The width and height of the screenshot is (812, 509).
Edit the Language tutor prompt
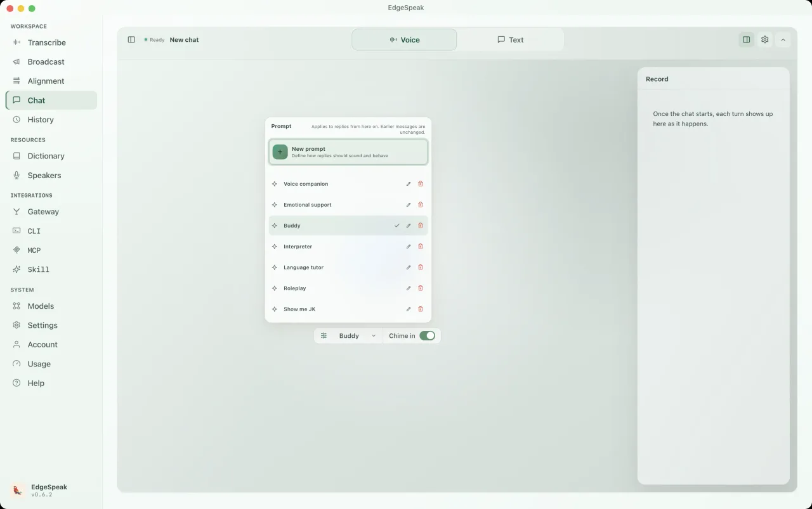click(409, 267)
